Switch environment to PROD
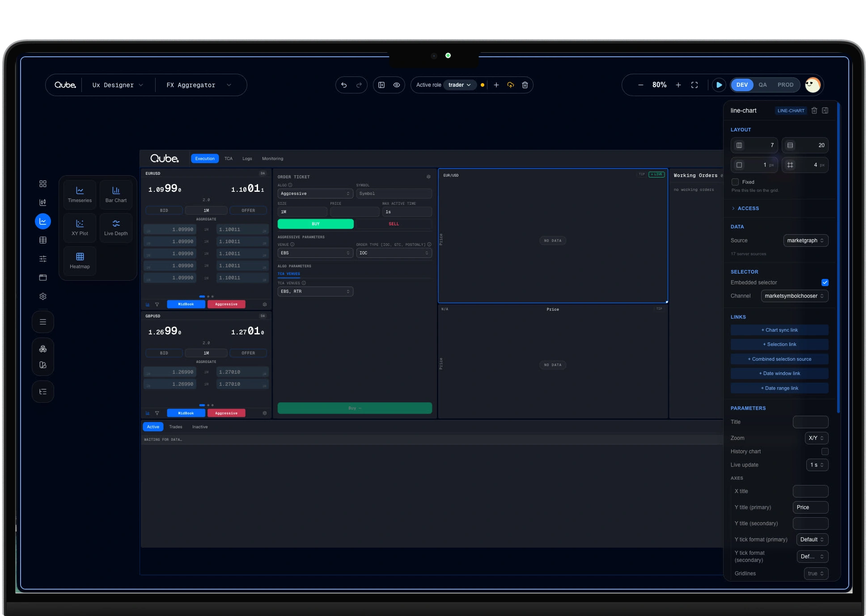Viewport: 868px width, 616px height. click(x=785, y=85)
